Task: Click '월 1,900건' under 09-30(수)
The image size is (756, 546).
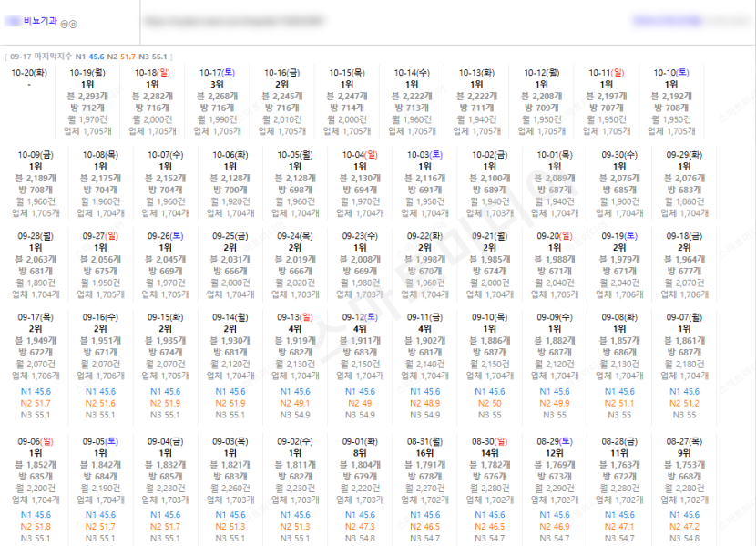Action: (619, 201)
